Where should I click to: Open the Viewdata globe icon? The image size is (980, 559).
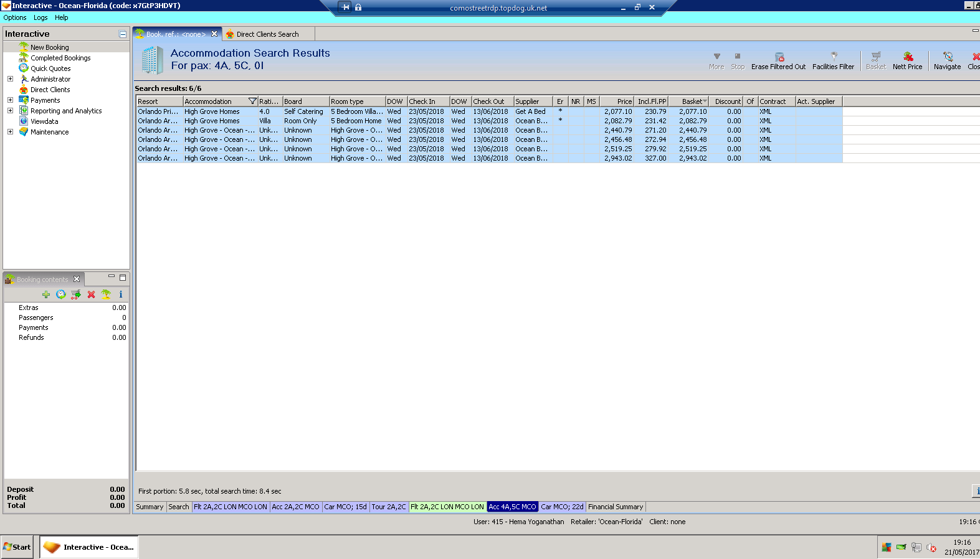point(24,121)
